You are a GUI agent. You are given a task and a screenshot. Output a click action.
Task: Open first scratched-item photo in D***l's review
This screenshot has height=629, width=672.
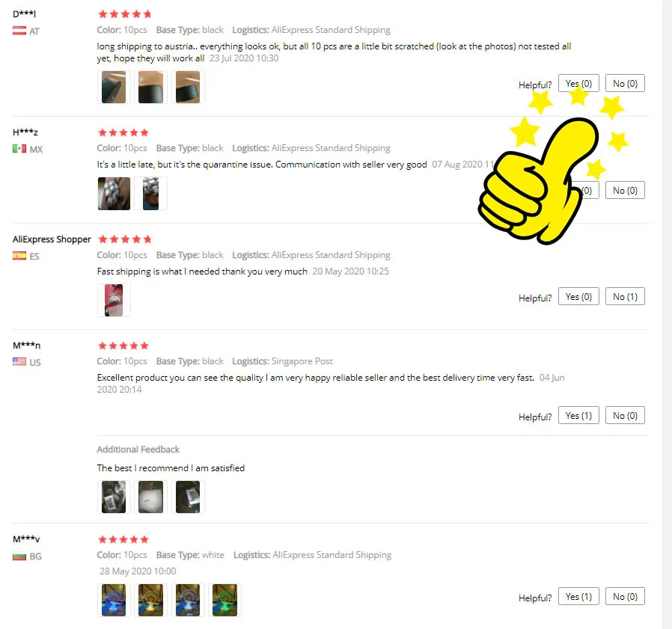tap(114, 87)
